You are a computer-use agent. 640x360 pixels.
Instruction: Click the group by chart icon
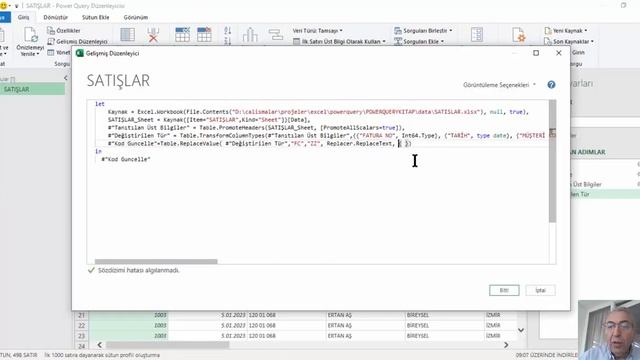point(250,35)
